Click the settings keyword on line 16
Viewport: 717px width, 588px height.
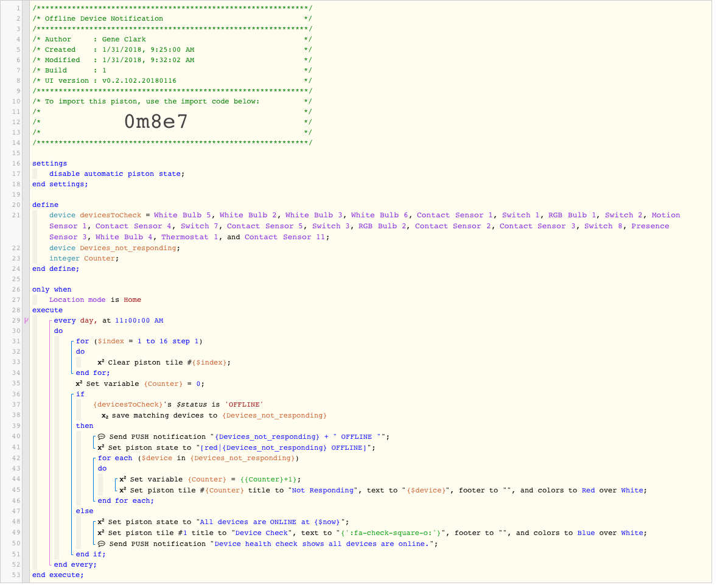pyautogui.click(x=49, y=164)
